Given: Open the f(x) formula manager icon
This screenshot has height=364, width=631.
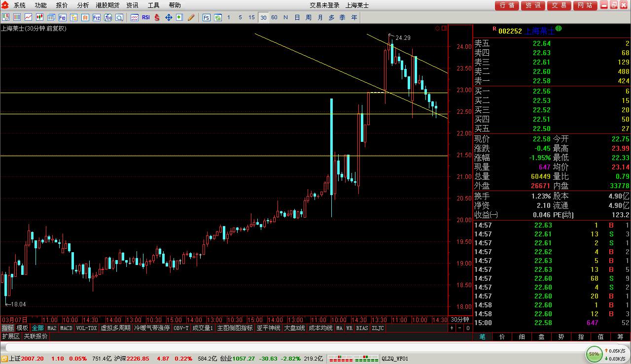Looking at the screenshot, I should 107,17.
